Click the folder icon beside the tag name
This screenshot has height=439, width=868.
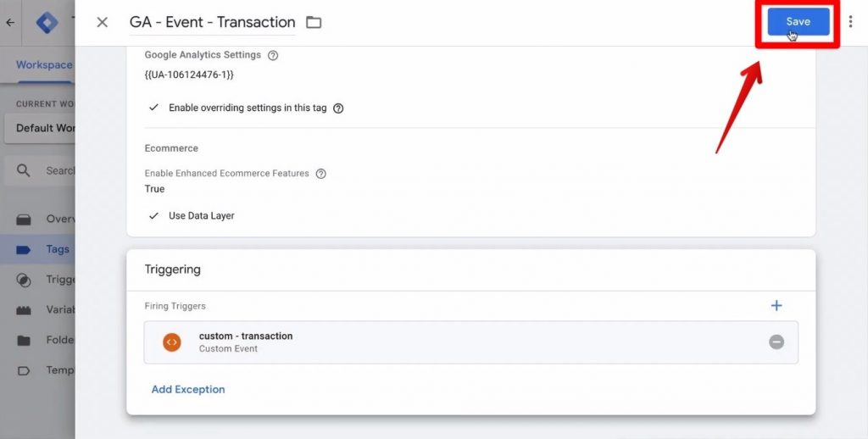[314, 22]
